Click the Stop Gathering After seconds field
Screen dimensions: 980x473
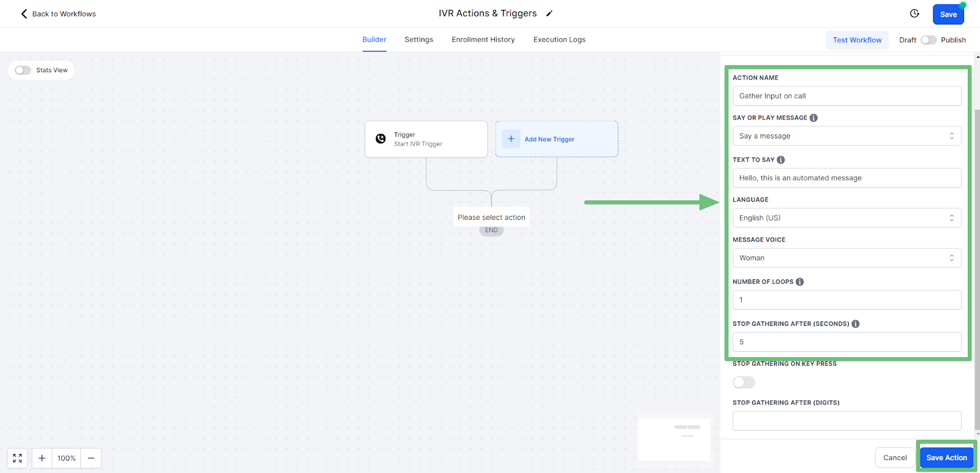(846, 342)
